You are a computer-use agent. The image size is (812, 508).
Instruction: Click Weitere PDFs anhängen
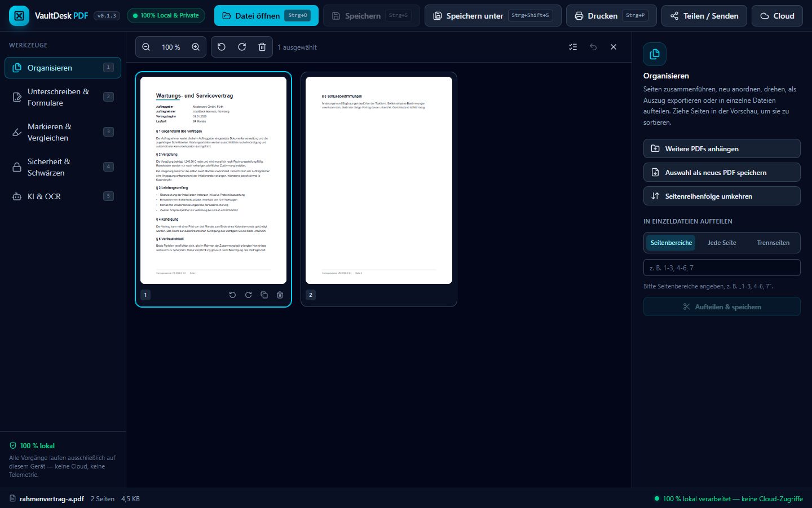pos(722,148)
